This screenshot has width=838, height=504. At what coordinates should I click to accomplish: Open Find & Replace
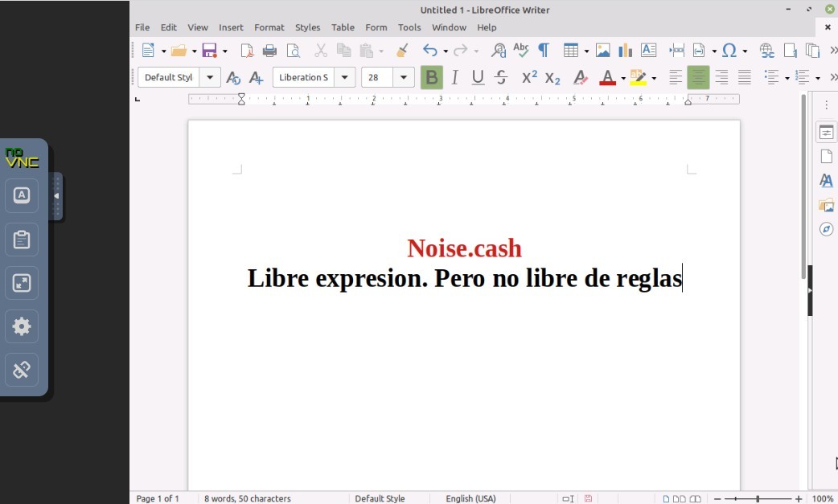pos(498,51)
